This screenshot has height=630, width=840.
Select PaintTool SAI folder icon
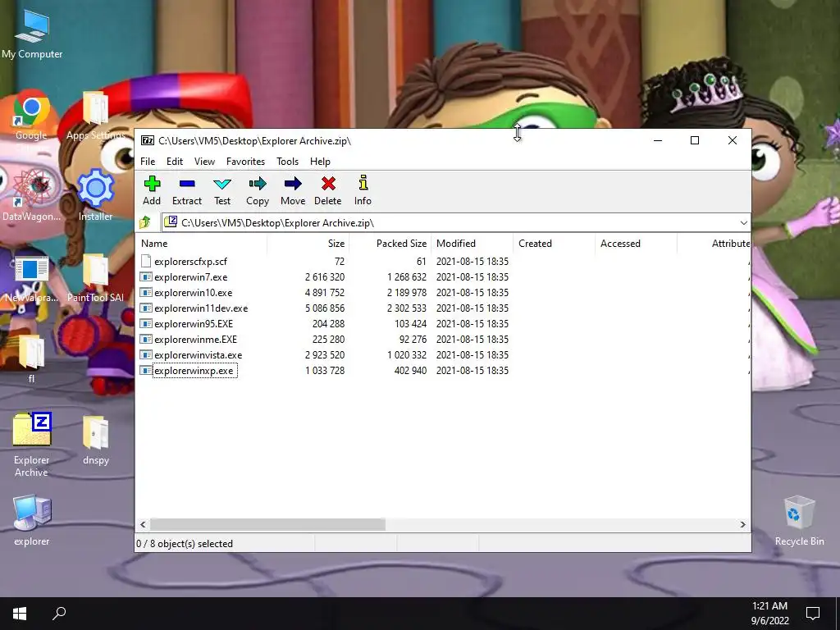tap(96, 279)
